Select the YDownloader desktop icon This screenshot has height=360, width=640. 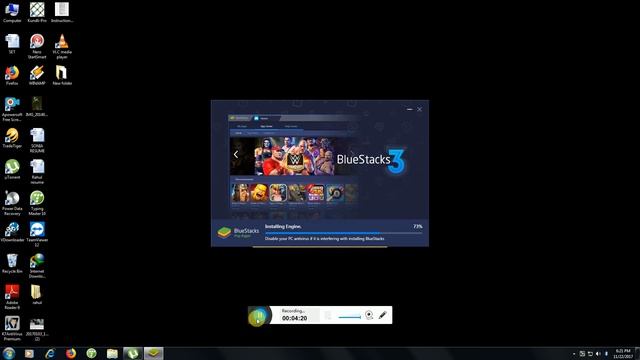[x=12, y=232]
